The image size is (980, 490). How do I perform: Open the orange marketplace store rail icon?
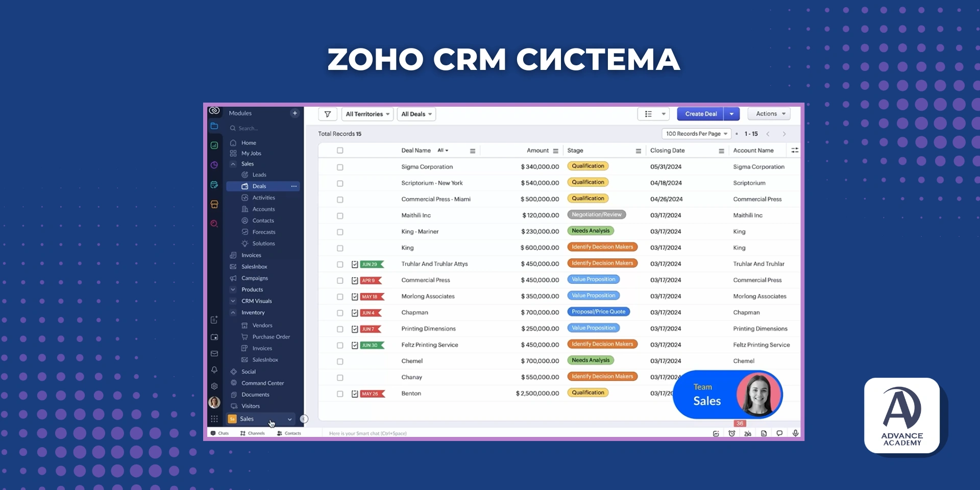[214, 204]
